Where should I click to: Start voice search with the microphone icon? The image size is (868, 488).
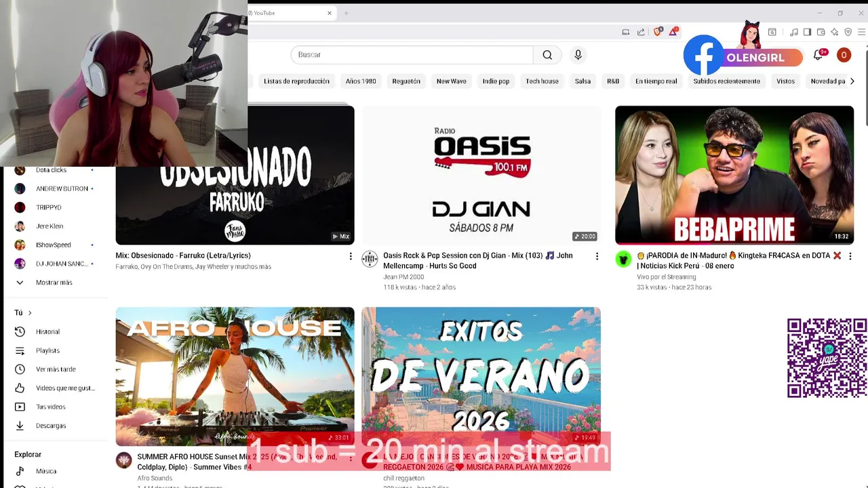578,55
